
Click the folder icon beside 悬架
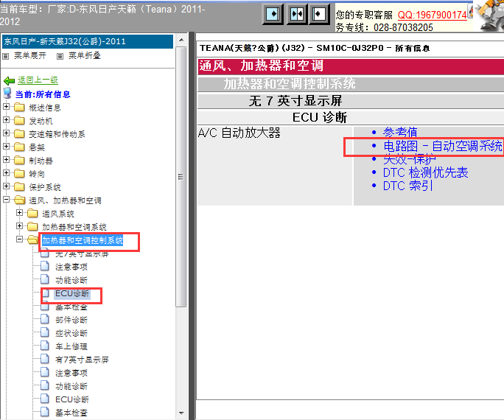[19, 147]
